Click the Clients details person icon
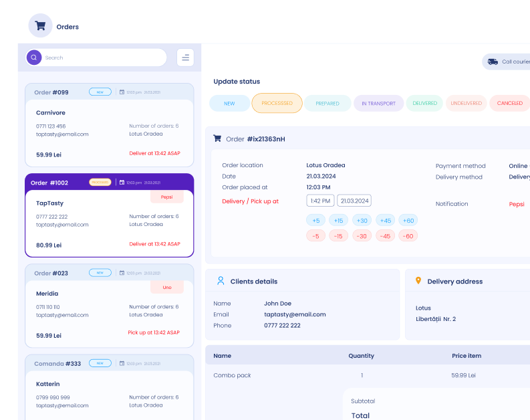The height and width of the screenshot is (420, 530). [x=221, y=281]
